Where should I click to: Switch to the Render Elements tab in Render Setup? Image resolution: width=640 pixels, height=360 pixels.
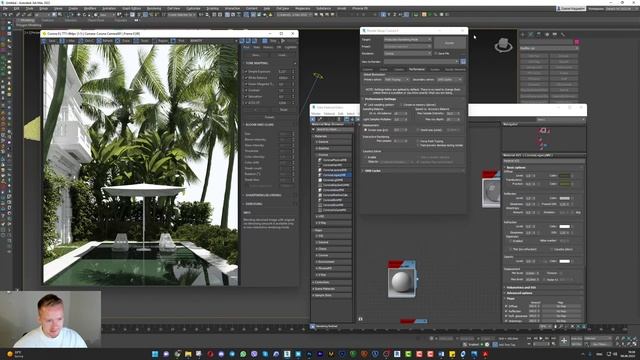455,69
